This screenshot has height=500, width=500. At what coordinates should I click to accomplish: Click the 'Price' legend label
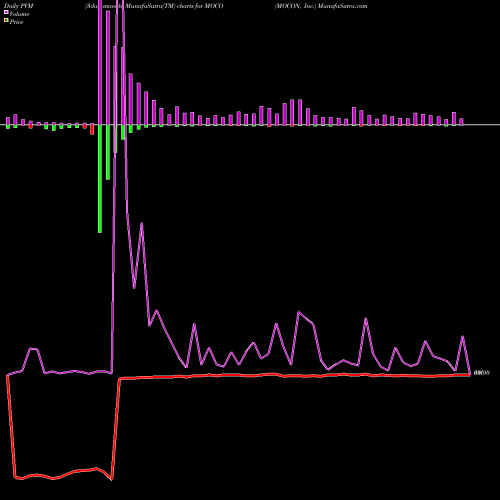[x=16, y=22]
